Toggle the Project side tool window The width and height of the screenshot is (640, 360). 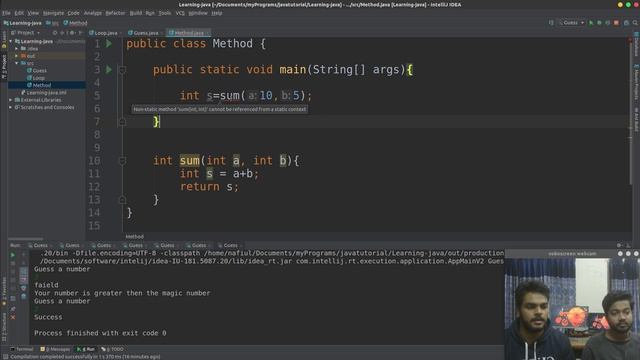(4, 67)
